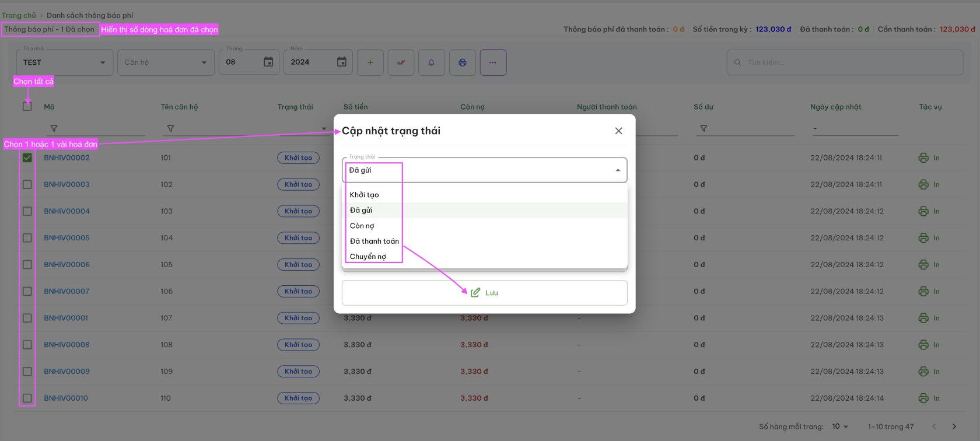
Task: Open the more options (three dots) button
Action: (x=493, y=62)
